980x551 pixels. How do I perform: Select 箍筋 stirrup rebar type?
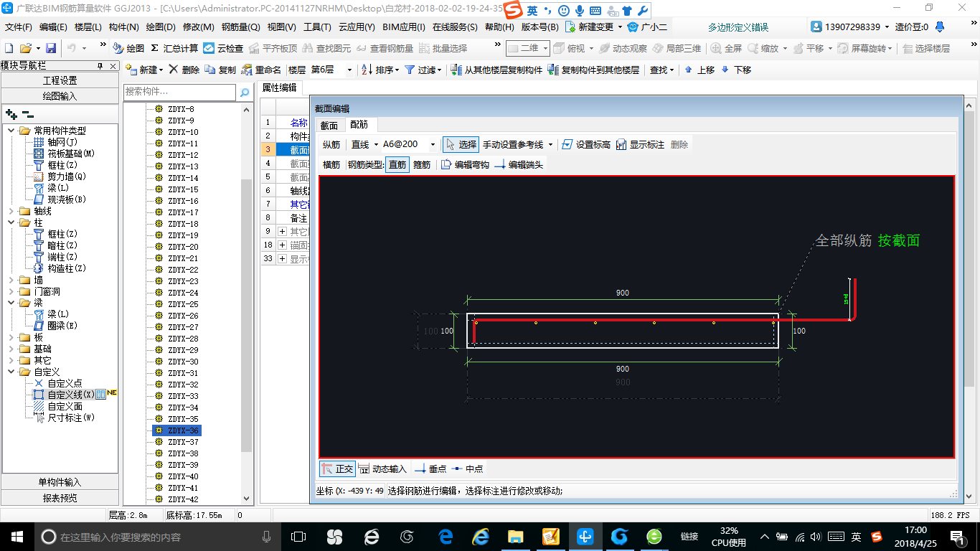[422, 164]
